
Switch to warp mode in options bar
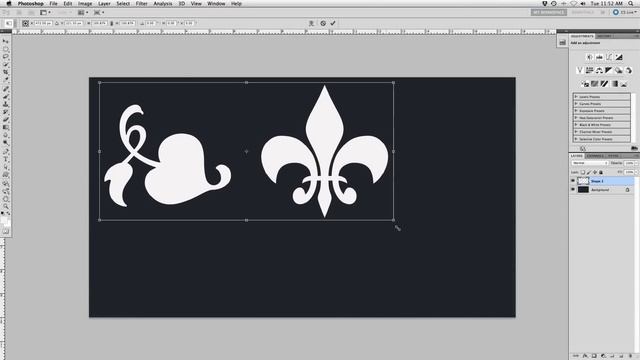(311, 23)
